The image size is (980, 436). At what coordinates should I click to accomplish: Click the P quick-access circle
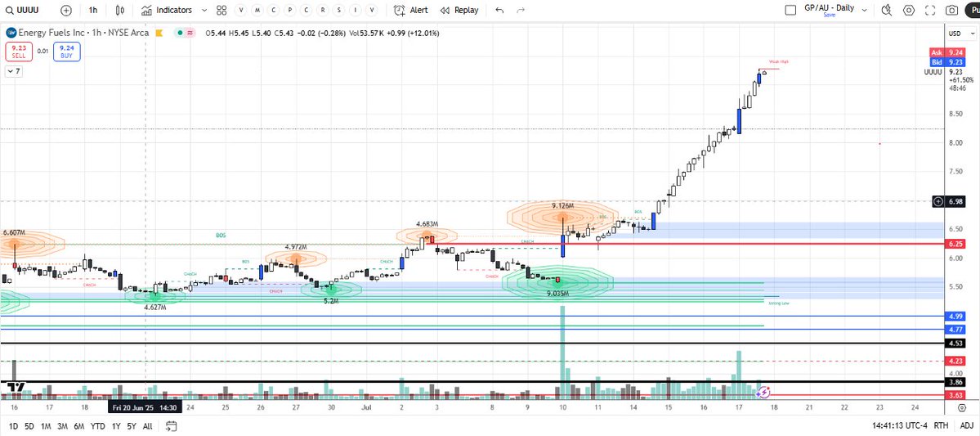tap(291, 10)
